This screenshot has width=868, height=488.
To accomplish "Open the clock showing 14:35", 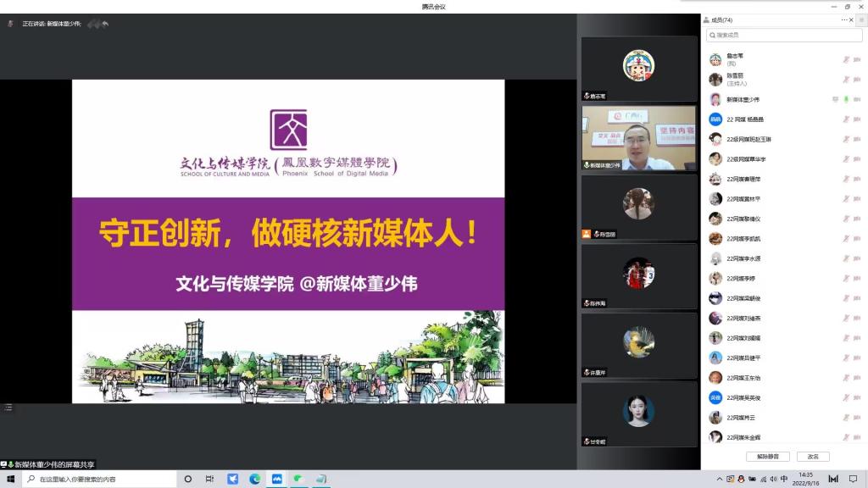I will coord(805,480).
